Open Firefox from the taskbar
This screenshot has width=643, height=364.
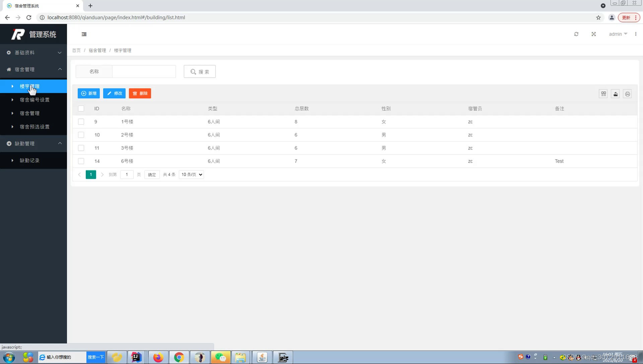158,357
